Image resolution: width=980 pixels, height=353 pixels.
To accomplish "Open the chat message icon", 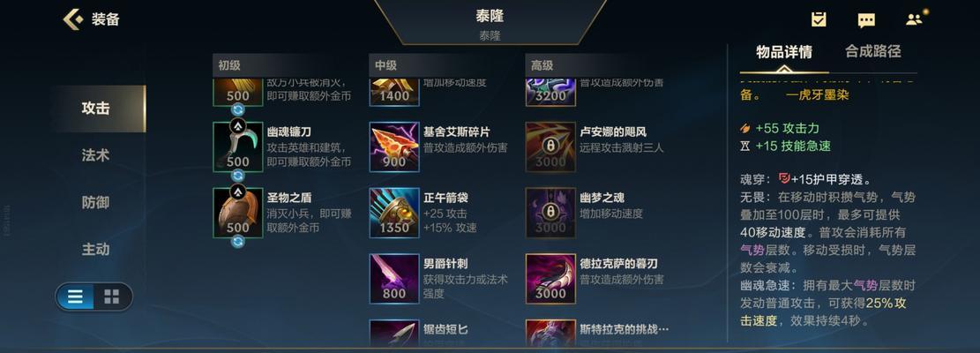I will coord(866,20).
